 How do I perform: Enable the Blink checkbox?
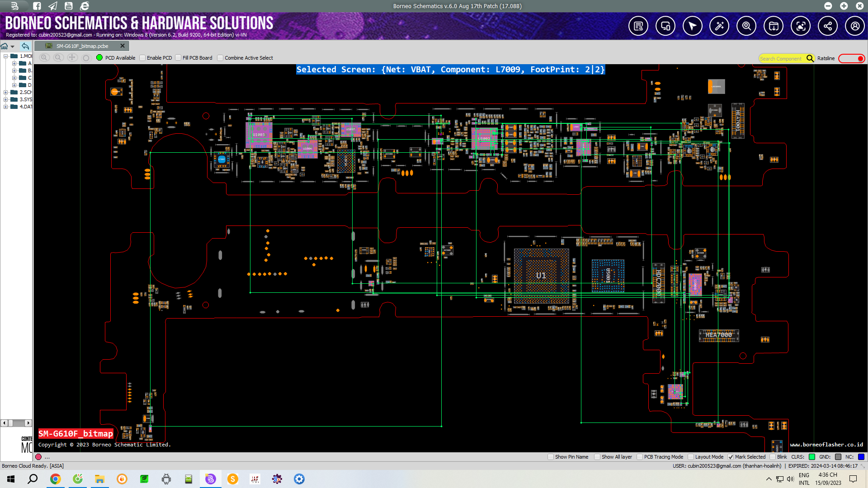click(x=773, y=457)
